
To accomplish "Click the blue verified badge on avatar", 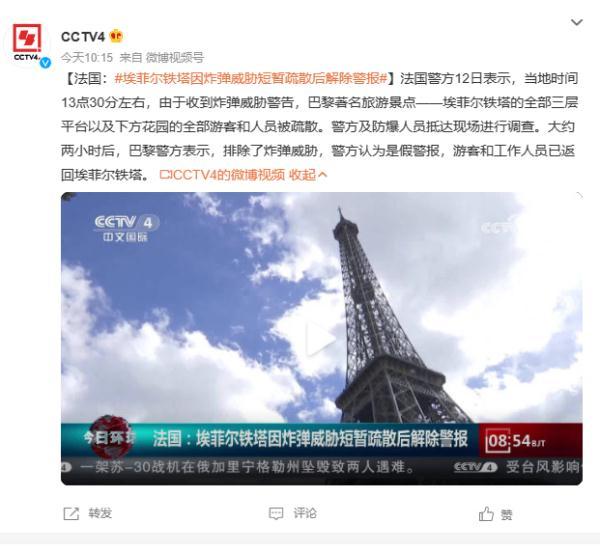I will click(46, 62).
